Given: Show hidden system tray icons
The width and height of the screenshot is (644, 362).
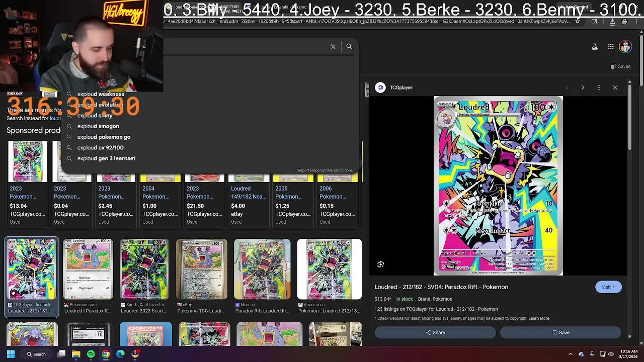Looking at the screenshot, I should pyautogui.click(x=571, y=354).
